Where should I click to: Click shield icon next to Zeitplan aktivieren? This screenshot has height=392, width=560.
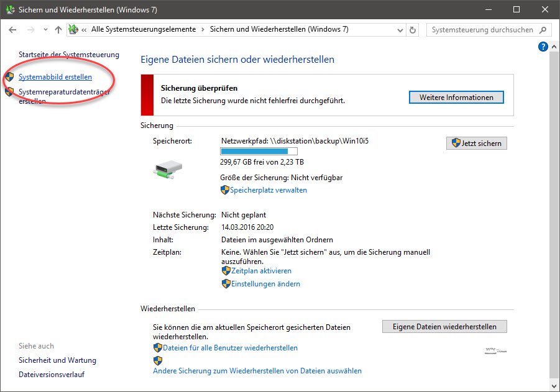point(226,271)
